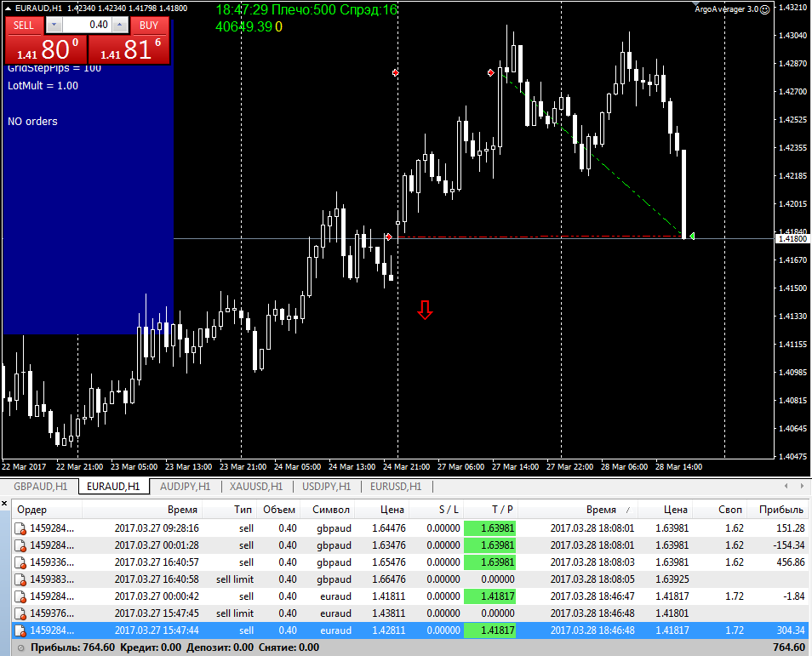
Task: Decrease lot volume with down arrow
Action: point(54,25)
